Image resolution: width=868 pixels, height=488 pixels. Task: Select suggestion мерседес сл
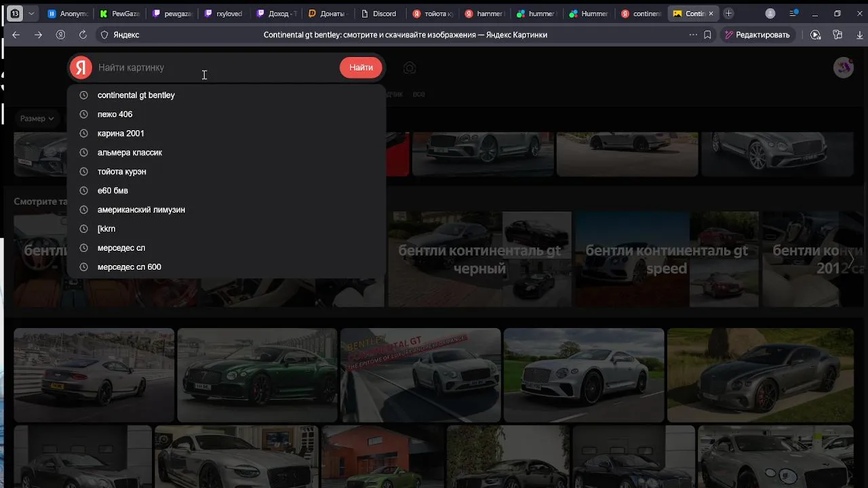(226, 247)
